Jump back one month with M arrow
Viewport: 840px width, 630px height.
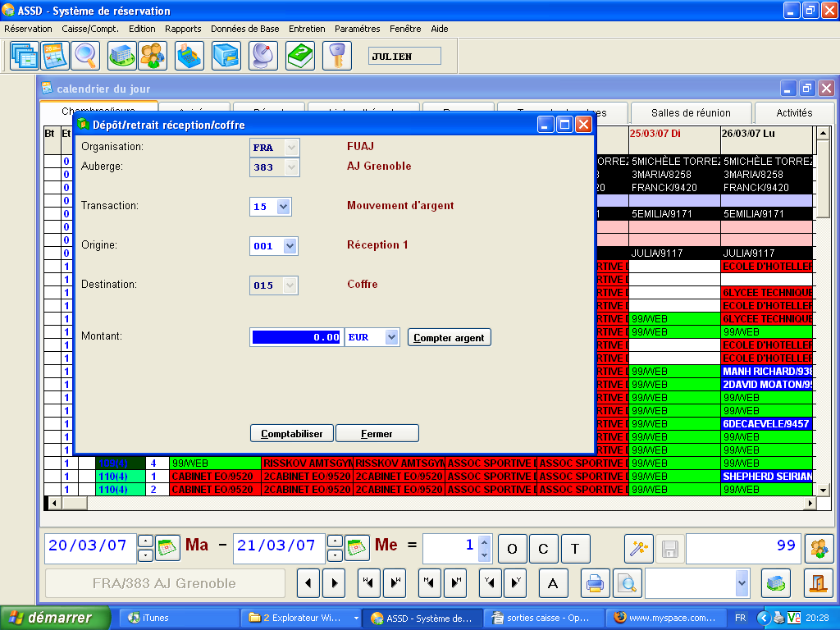click(429, 583)
